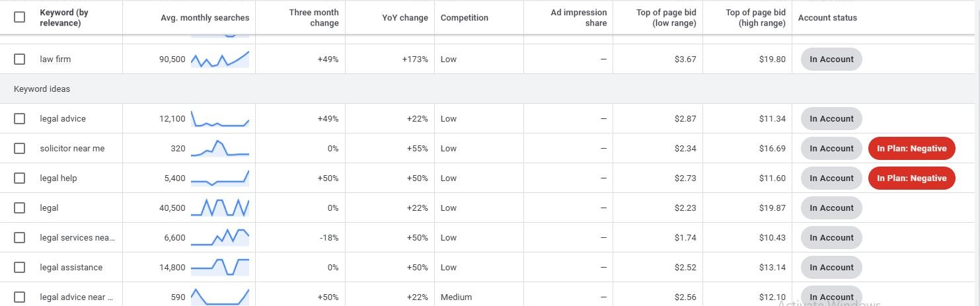The width and height of the screenshot is (980, 306).
Task: Select the 'law firm' keyword checkbox
Action: (x=19, y=59)
